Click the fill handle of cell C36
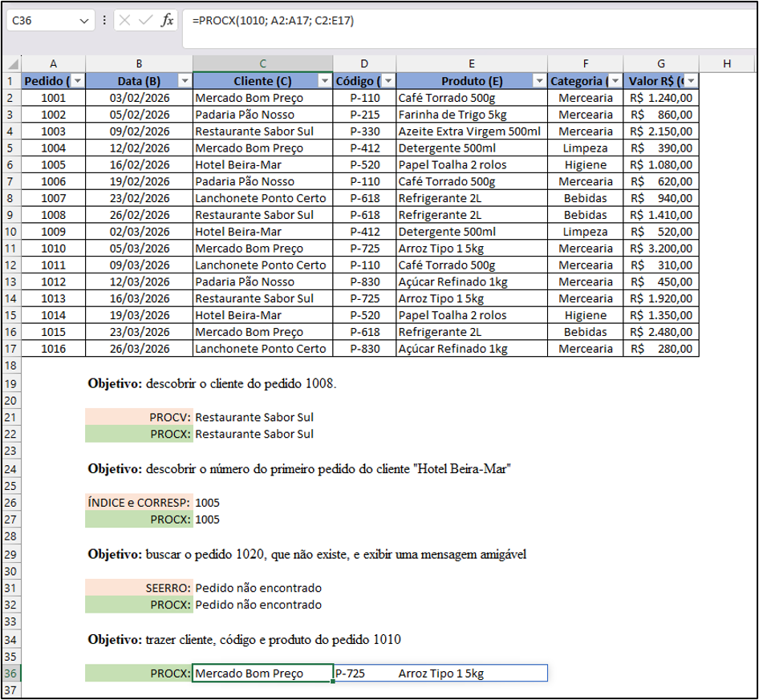This screenshot has height=700, width=759. click(333, 681)
